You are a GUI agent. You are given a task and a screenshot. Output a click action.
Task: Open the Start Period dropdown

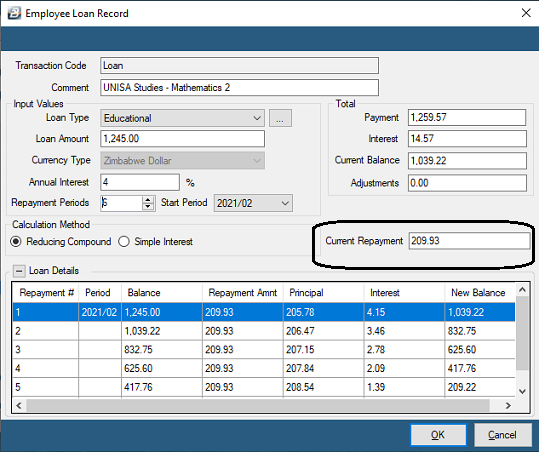(253, 203)
